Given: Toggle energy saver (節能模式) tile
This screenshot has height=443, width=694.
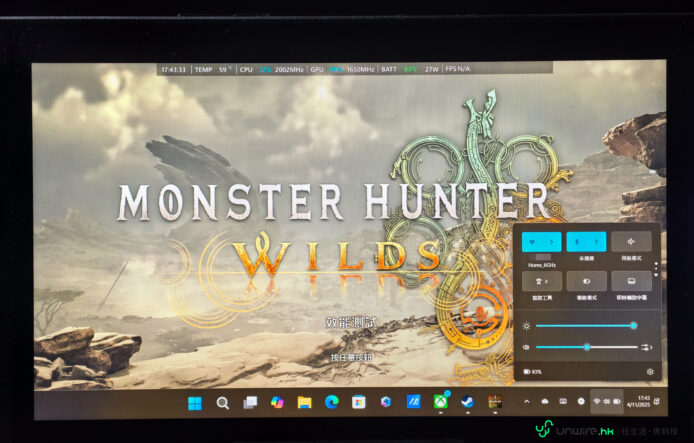Looking at the screenshot, I should pyautogui.click(x=587, y=281).
